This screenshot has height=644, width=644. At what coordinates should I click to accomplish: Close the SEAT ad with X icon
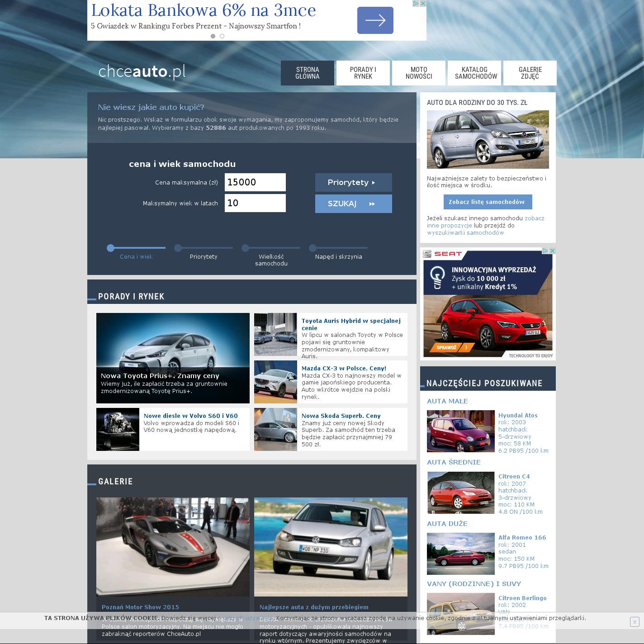point(552,251)
